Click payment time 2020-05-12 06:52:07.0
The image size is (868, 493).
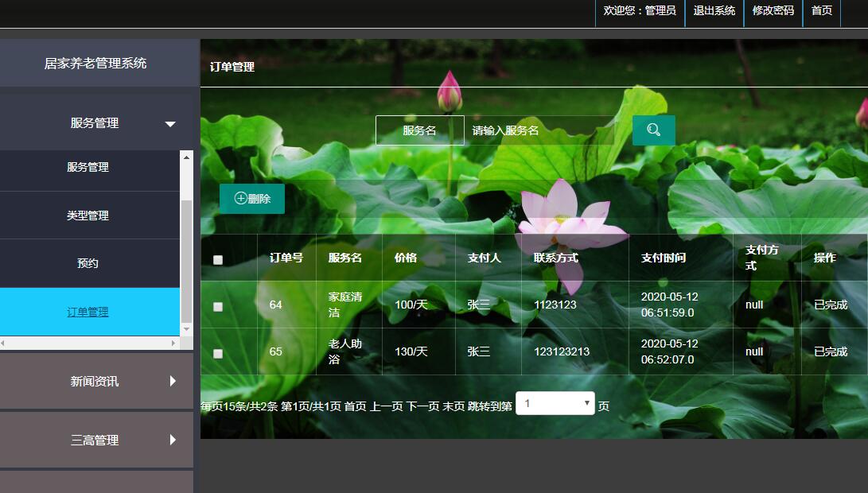click(669, 352)
